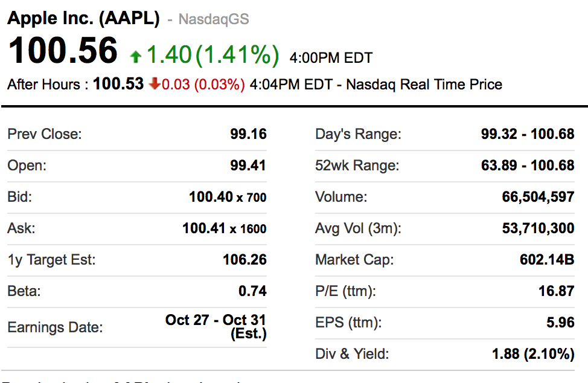The image size is (588, 383).
Task: Click the Div & Yield value
Action: click(533, 355)
